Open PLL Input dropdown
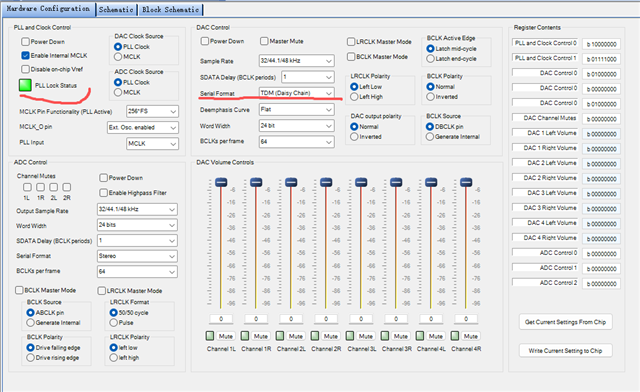Viewport: 640px width, 392px height. pyautogui.click(x=152, y=144)
